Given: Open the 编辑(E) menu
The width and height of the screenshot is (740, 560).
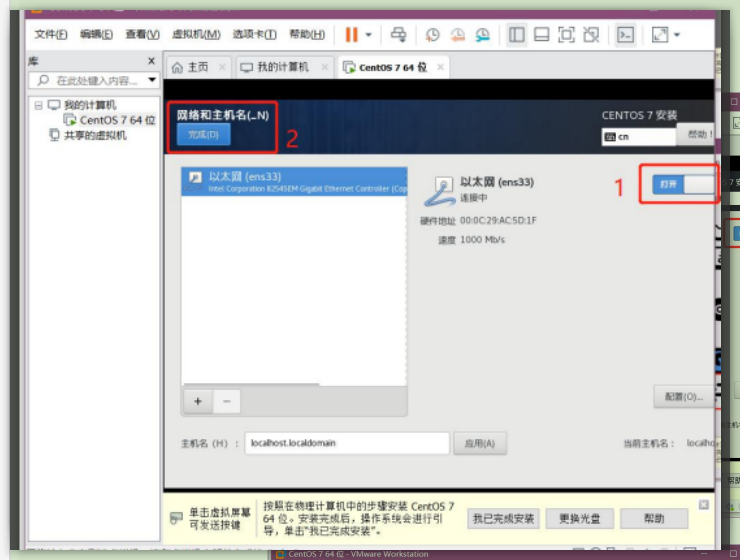Looking at the screenshot, I should tap(96, 34).
